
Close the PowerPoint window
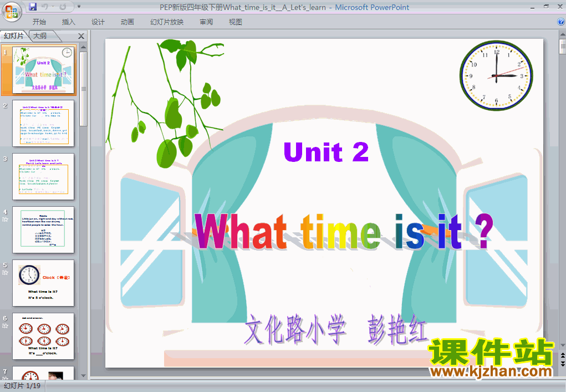tap(560, 7)
